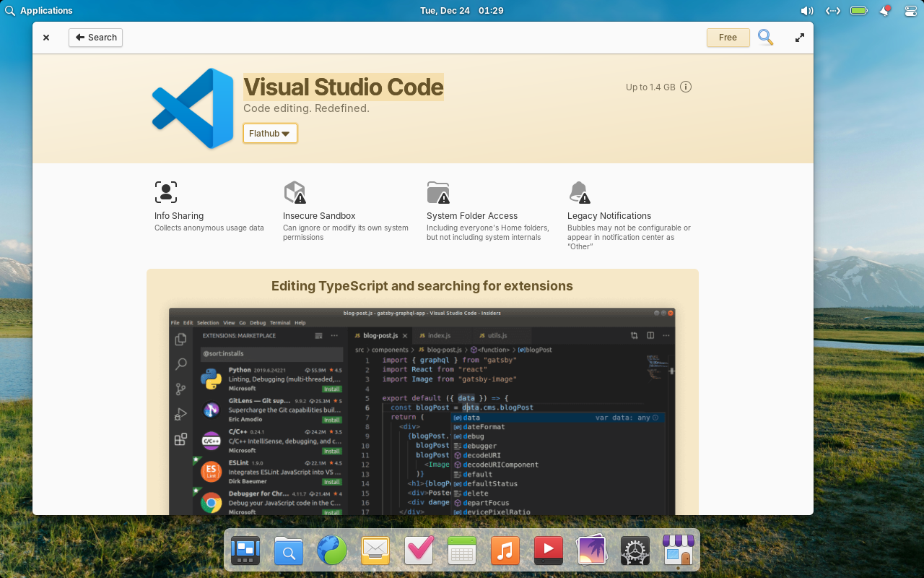
Task: Click the 'Insecure Sandbox' heading
Action: (x=319, y=216)
